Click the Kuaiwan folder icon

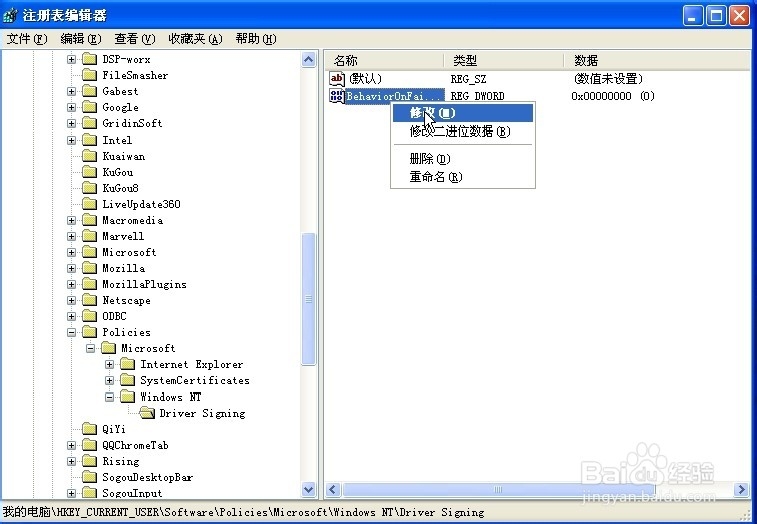pos(89,156)
